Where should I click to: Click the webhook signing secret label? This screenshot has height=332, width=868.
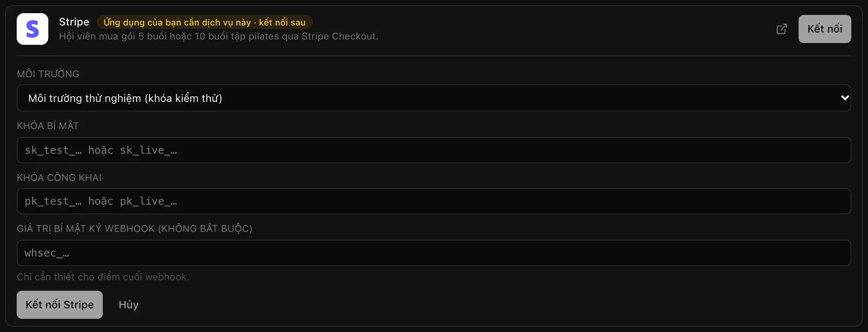(x=134, y=229)
